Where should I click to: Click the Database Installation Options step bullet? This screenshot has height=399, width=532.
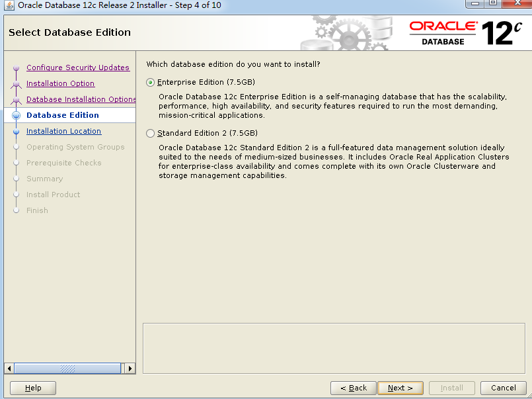[x=16, y=100]
